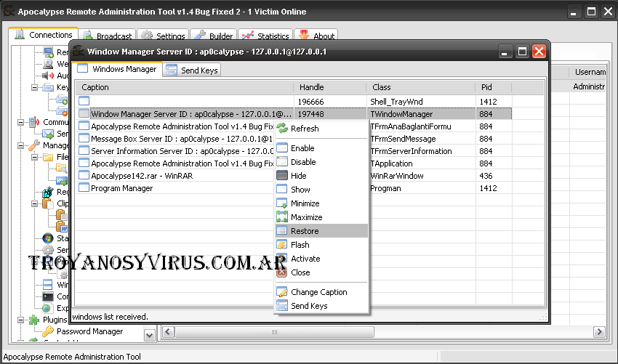Click the Change Caption pencil icon

(x=282, y=292)
